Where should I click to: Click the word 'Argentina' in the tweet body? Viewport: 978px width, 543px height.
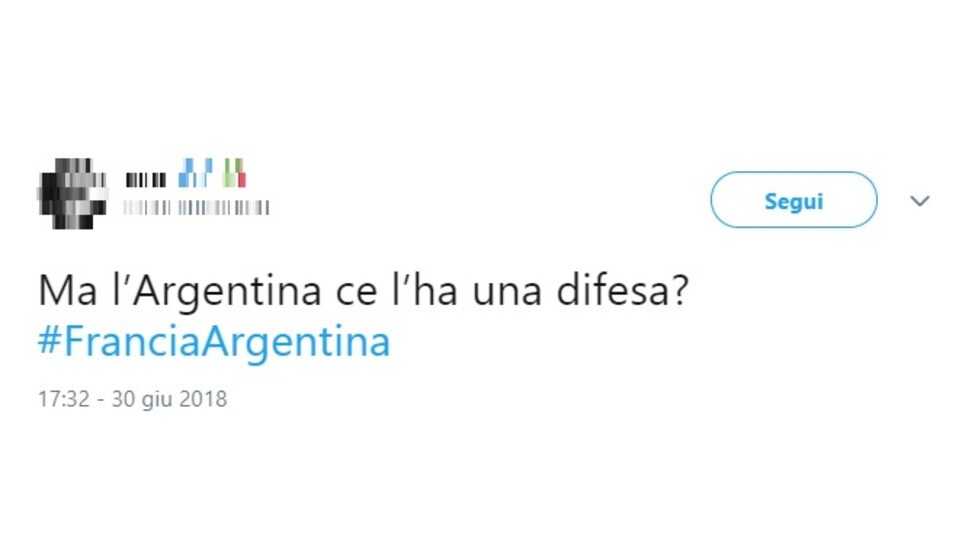(226, 292)
